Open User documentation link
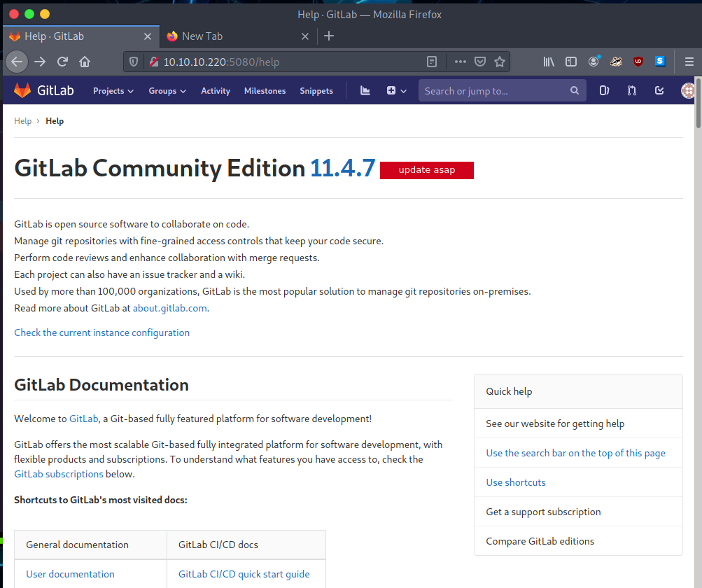The height and width of the screenshot is (588, 702). [x=70, y=574]
